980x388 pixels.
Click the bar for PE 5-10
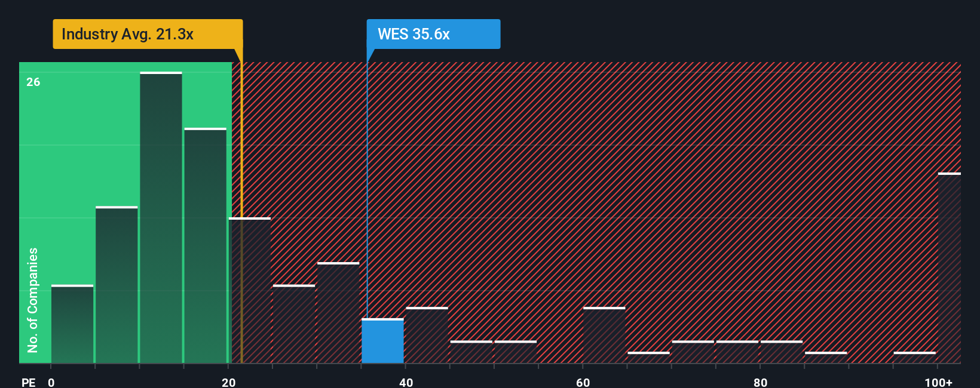tap(117, 285)
